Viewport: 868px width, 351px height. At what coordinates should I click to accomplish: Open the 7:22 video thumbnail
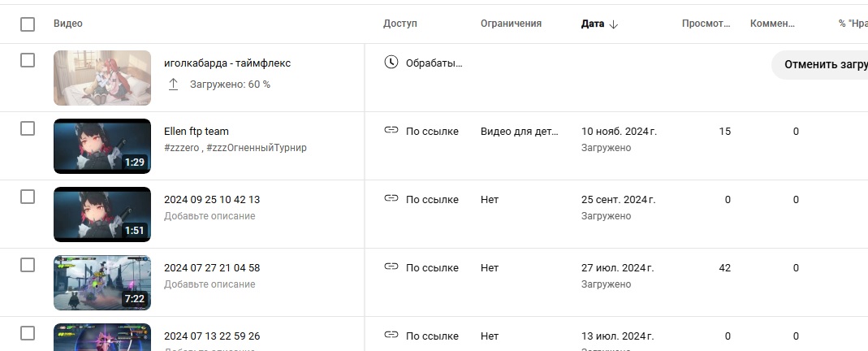click(x=102, y=283)
